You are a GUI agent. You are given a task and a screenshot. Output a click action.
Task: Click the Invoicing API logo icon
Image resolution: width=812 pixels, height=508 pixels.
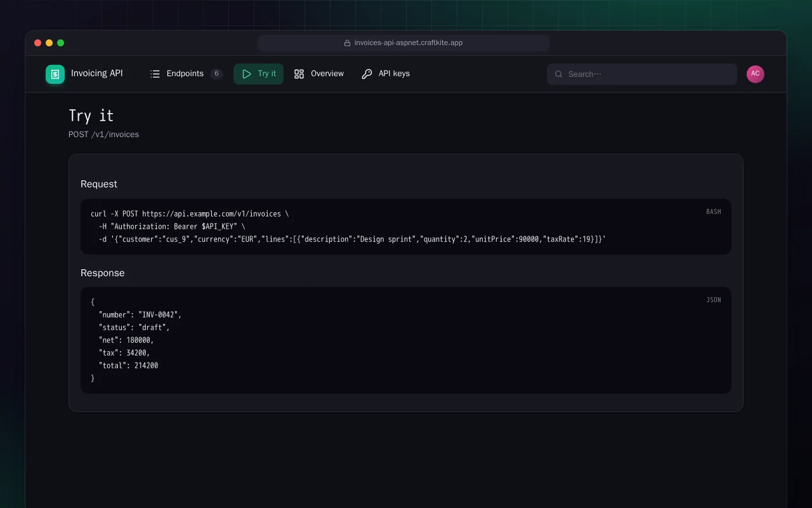[x=55, y=74]
